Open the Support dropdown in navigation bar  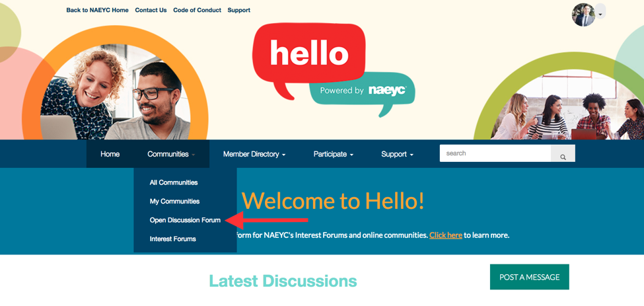pos(397,154)
